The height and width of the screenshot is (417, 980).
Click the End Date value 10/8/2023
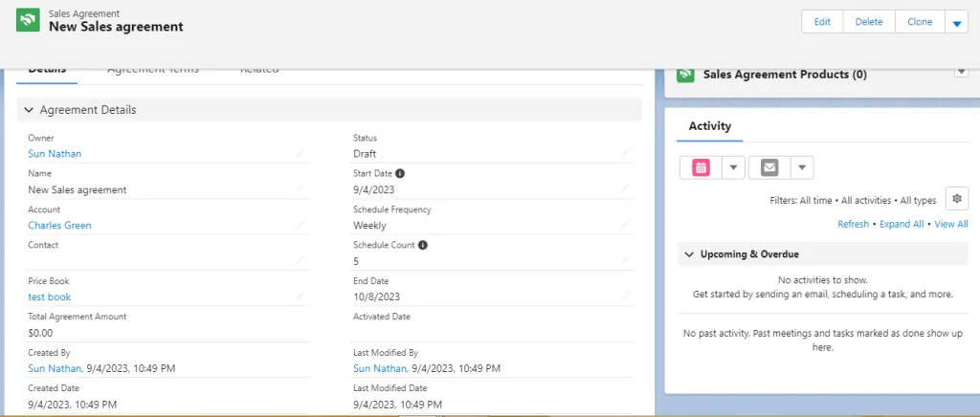pyautogui.click(x=376, y=297)
